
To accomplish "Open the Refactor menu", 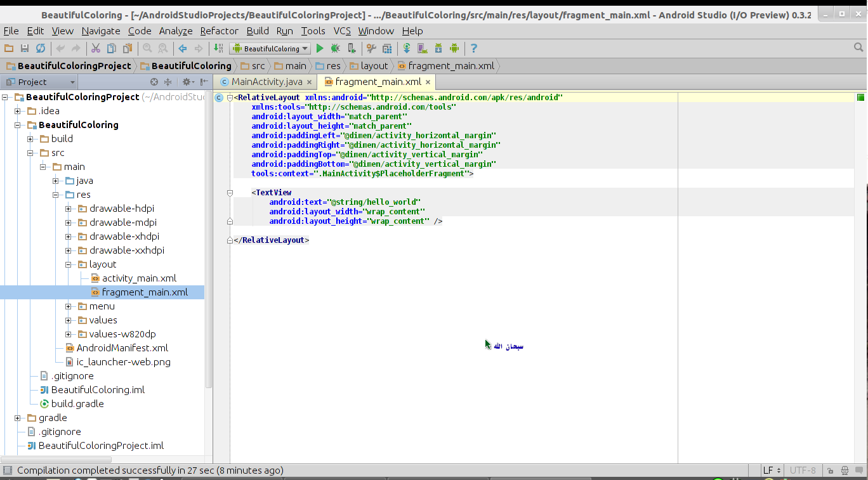I will pos(219,30).
